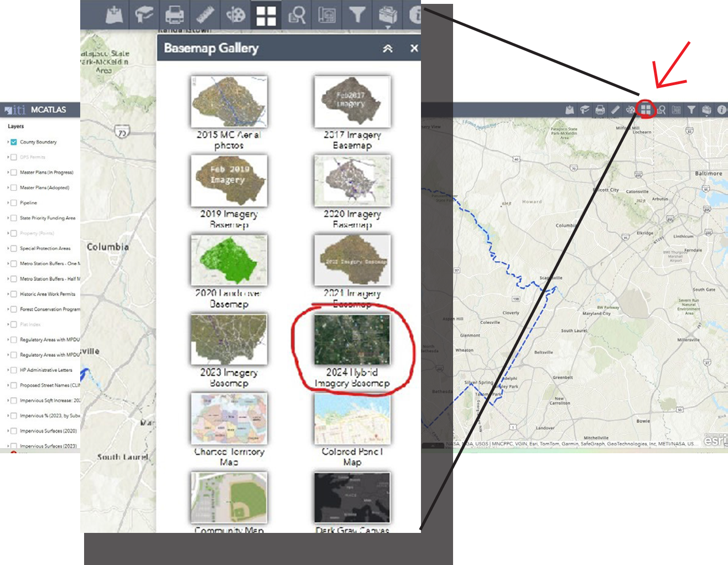Select the 2024 Hybrid Imagery Basemap thumbnail
Image resolution: width=728 pixels, height=565 pixels.
[351, 339]
